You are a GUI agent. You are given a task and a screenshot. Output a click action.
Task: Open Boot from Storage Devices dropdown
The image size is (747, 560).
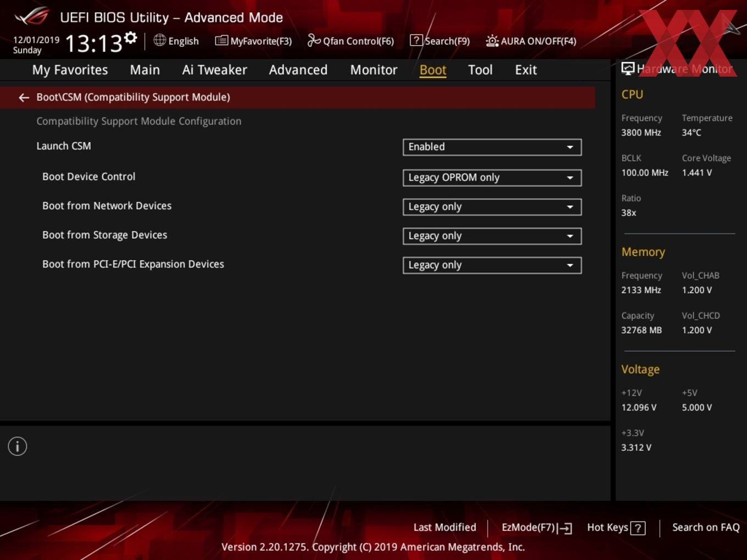(x=492, y=236)
